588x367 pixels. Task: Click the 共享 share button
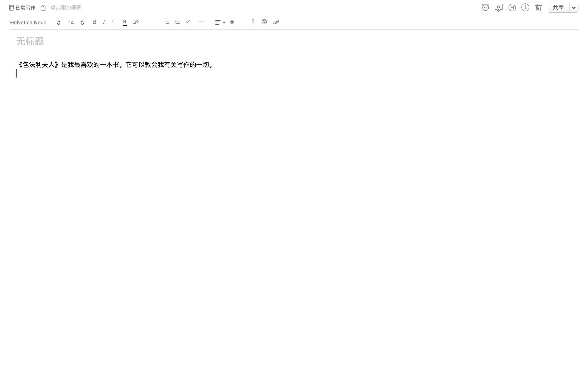pyautogui.click(x=558, y=8)
